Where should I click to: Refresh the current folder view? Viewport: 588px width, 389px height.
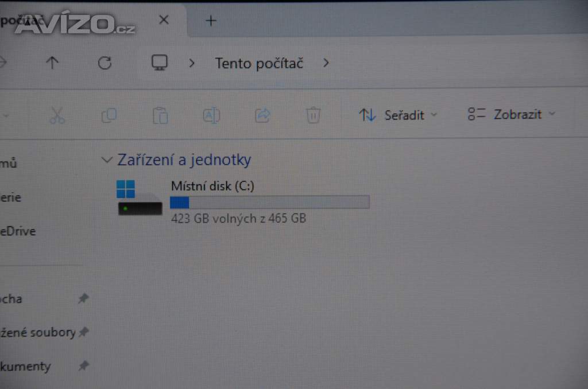coord(105,63)
